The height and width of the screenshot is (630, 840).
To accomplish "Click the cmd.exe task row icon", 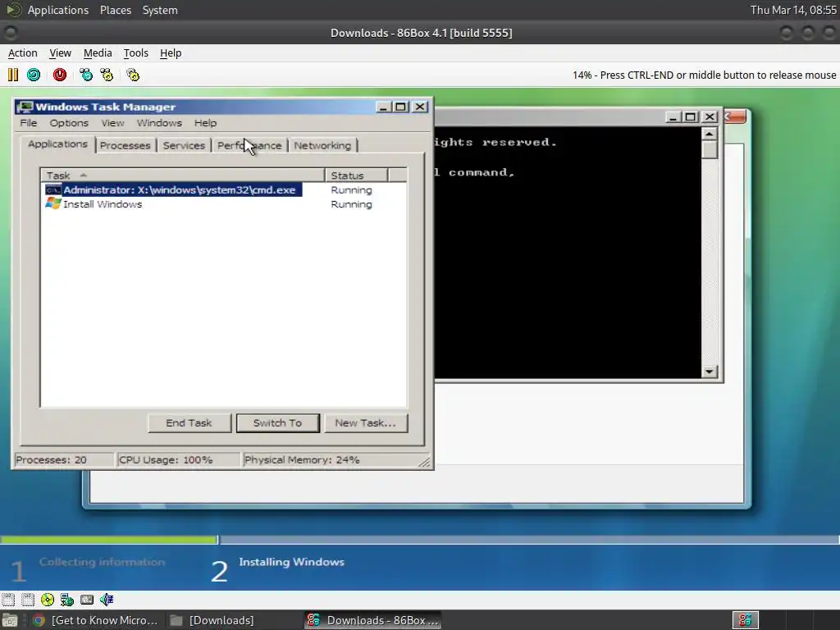I will pos(53,189).
